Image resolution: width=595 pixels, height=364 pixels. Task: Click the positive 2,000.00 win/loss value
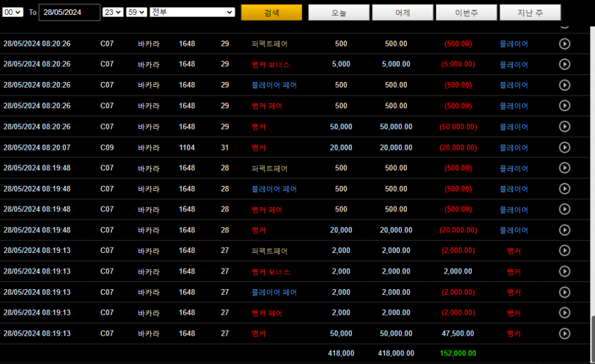(457, 271)
